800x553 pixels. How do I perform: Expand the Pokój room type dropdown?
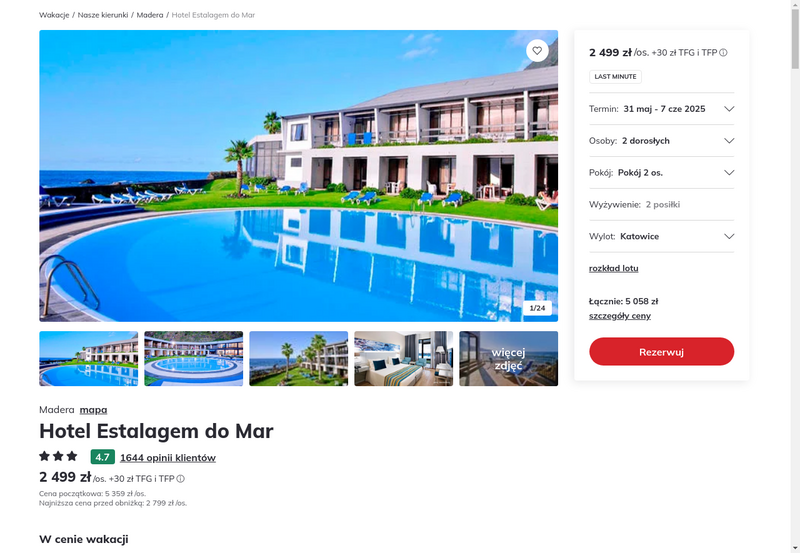(661, 172)
